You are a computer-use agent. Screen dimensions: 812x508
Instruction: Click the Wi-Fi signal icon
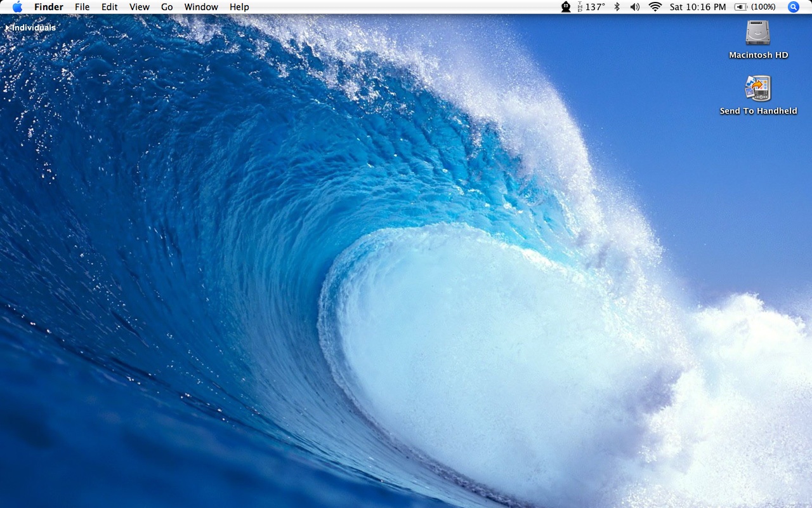654,7
